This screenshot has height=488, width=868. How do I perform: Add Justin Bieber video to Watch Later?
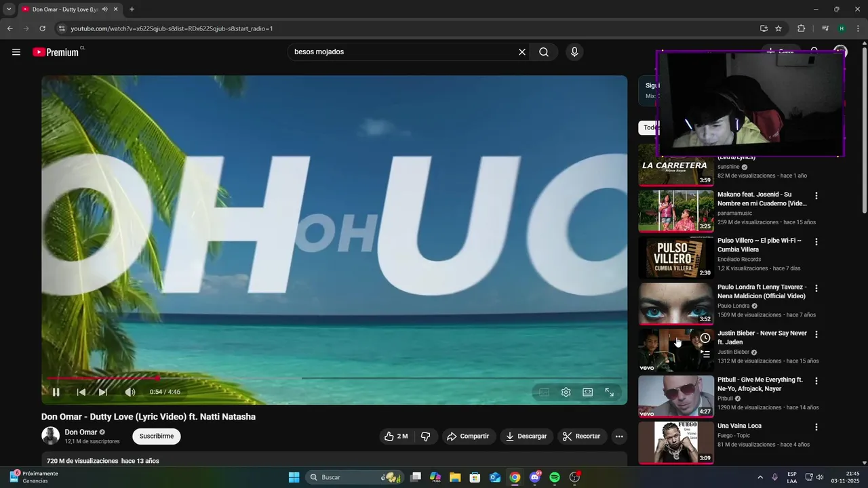705,338
